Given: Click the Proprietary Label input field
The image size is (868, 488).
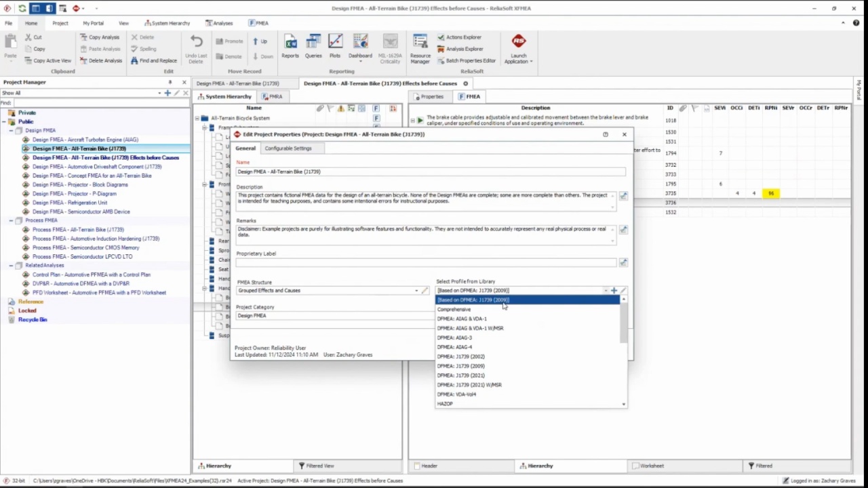Looking at the screenshot, I should [425, 262].
